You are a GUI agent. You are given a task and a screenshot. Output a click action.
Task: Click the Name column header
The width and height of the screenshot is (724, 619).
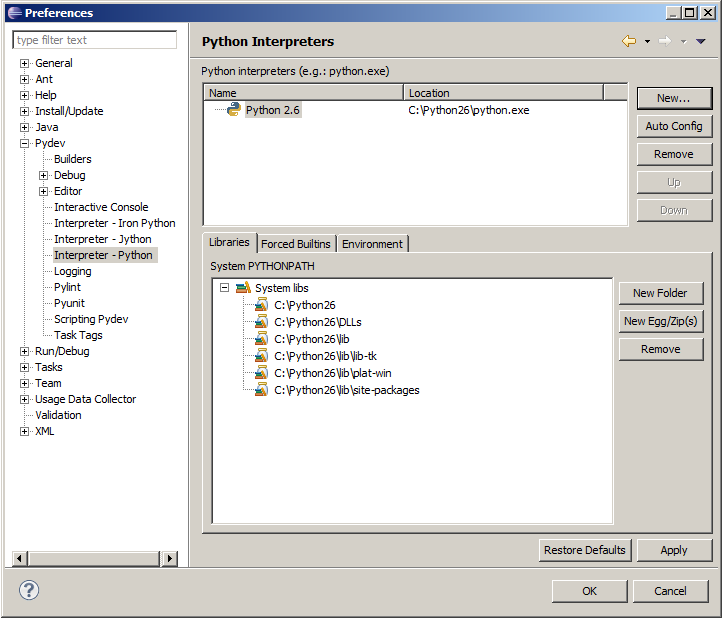[303, 93]
